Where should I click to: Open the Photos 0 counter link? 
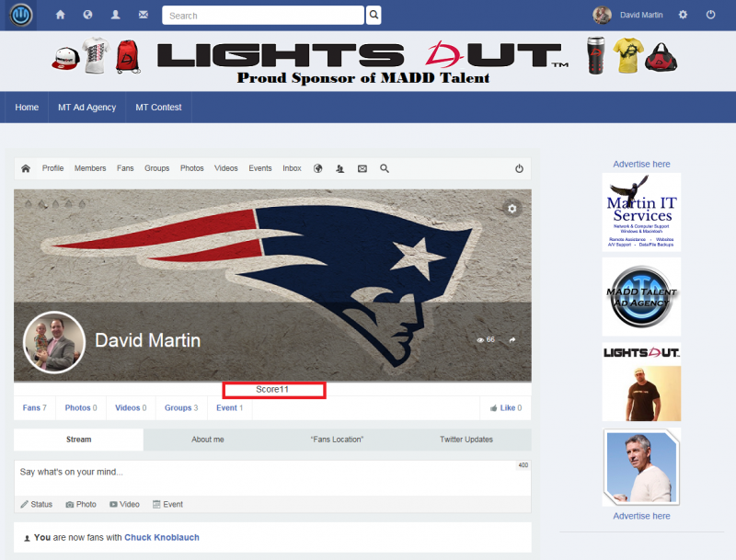point(81,408)
